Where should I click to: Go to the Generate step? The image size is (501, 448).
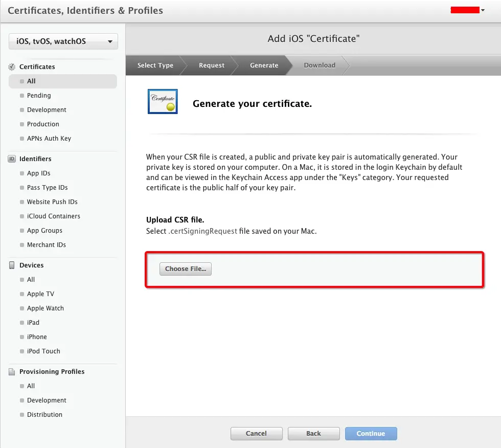coord(264,65)
